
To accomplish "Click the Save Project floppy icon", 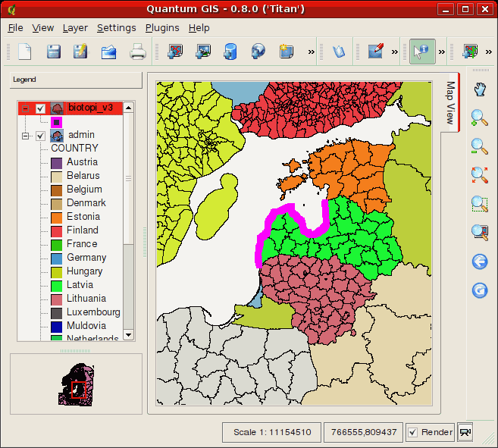I will pos(53,52).
